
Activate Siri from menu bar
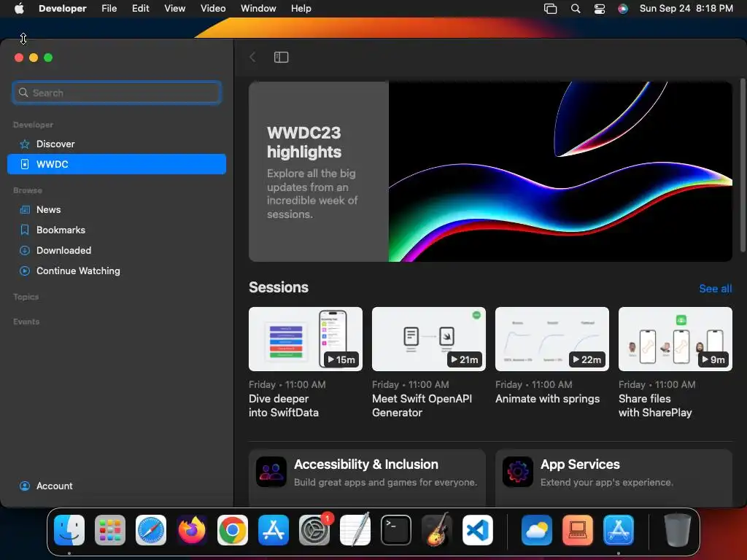pyautogui.click(x=623, y=9)
